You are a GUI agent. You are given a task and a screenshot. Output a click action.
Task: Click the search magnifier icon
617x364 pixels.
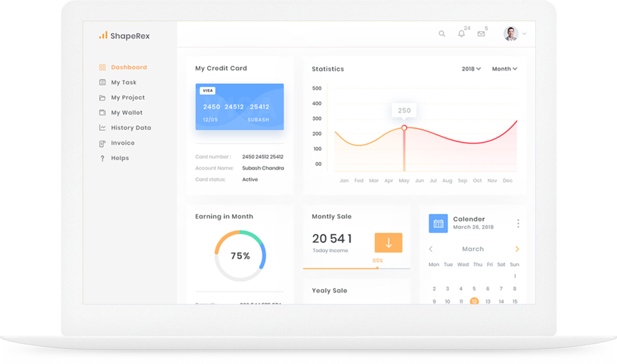coord(442,34)
